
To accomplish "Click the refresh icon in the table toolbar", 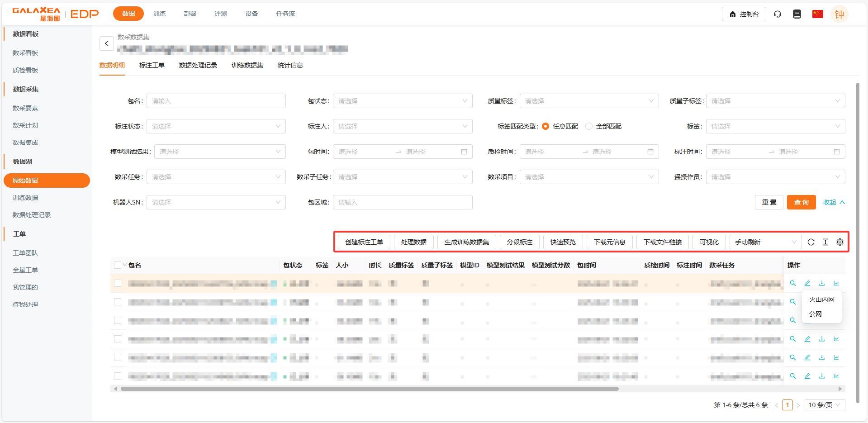I will (x=811, y=242).
